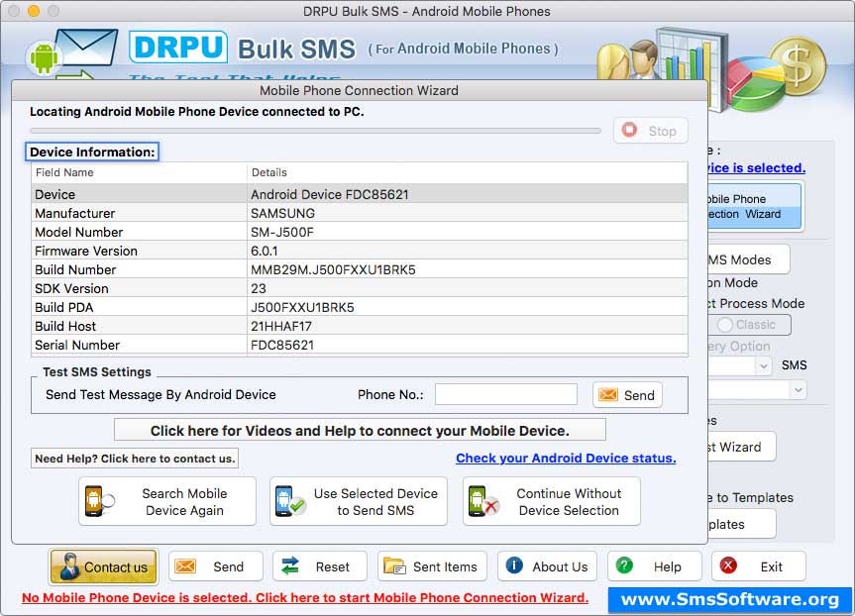
Task: Click the Field Name column header
Action: 139,172
